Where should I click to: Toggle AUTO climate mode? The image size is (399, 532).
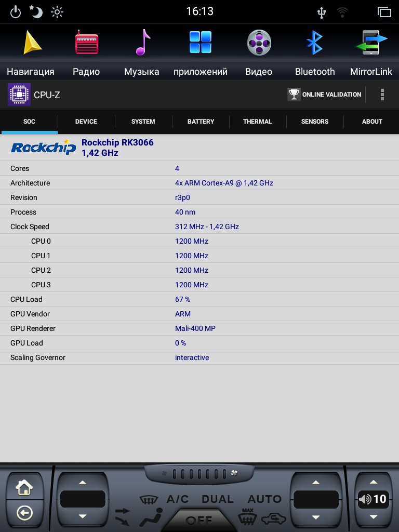[x=264, y=499]
